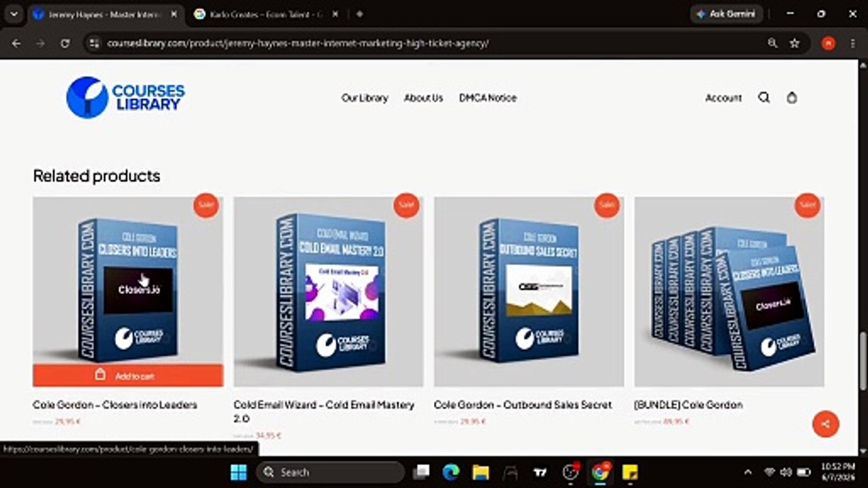This screenshot has width=868, height=488.
Task: Click the Courses Library logo
Action: [x=125, y=98]
